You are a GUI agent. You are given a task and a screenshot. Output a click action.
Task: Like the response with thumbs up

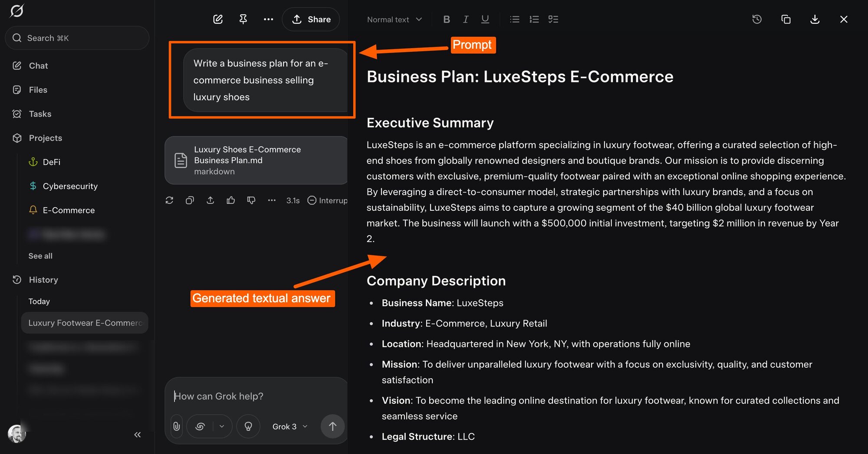(230, 200)
